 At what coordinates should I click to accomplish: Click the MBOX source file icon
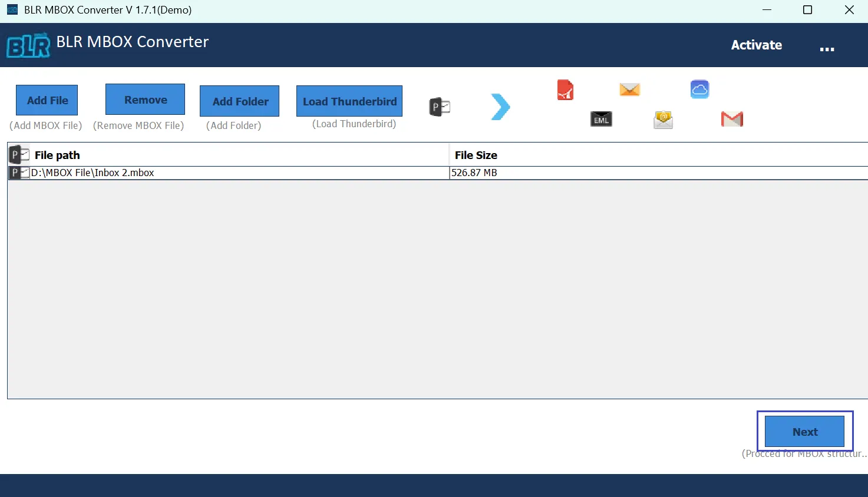coord(439,107)
